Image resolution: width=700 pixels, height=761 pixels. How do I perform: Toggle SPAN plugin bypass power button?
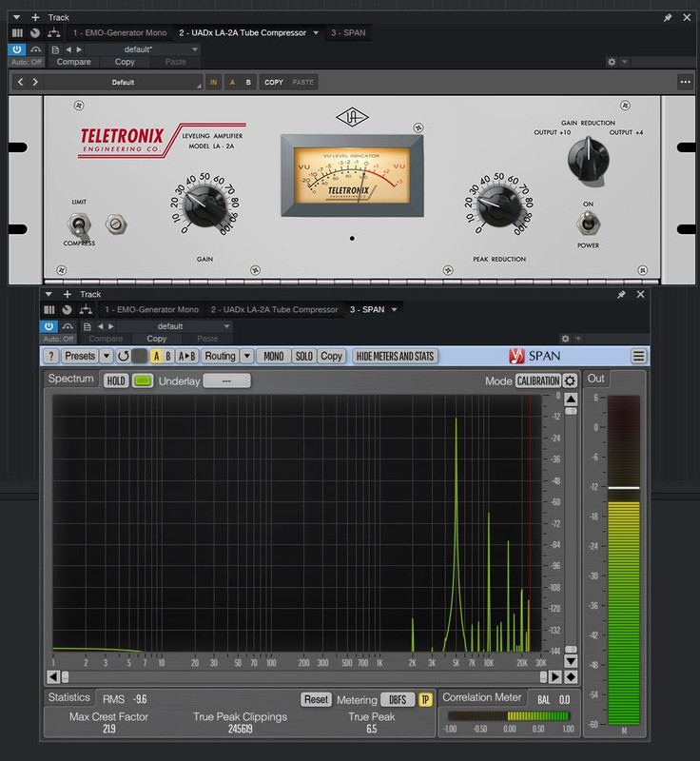pos(49,326)
